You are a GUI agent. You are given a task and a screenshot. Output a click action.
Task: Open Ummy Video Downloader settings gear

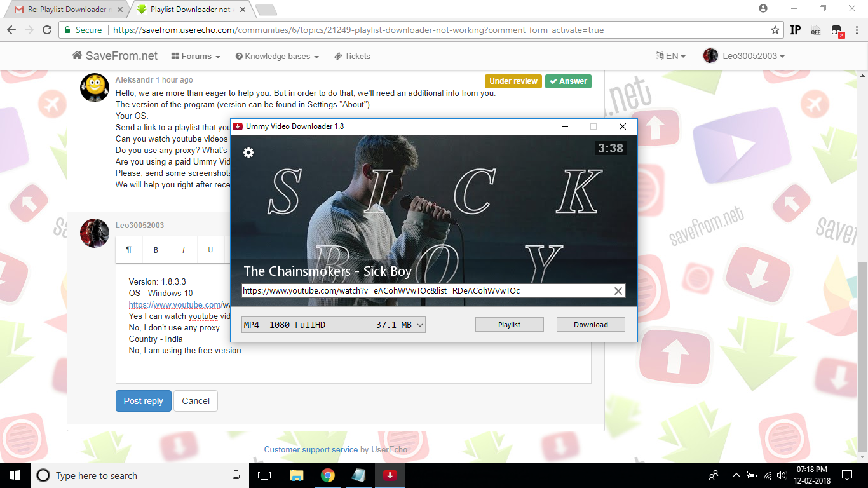248,152
